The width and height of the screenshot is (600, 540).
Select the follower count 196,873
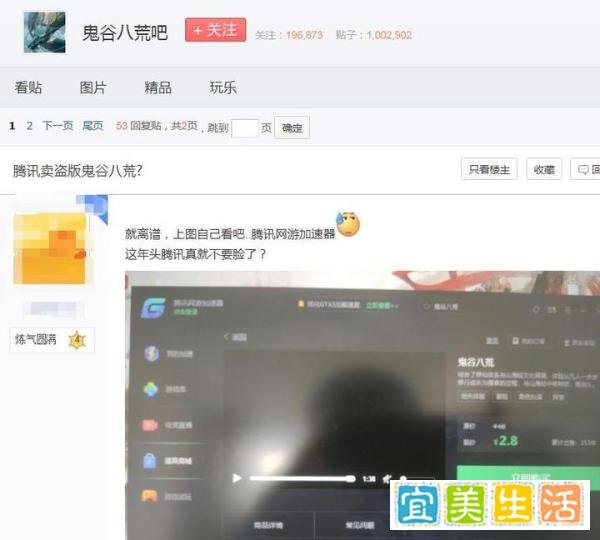click(x=305, y=35)
